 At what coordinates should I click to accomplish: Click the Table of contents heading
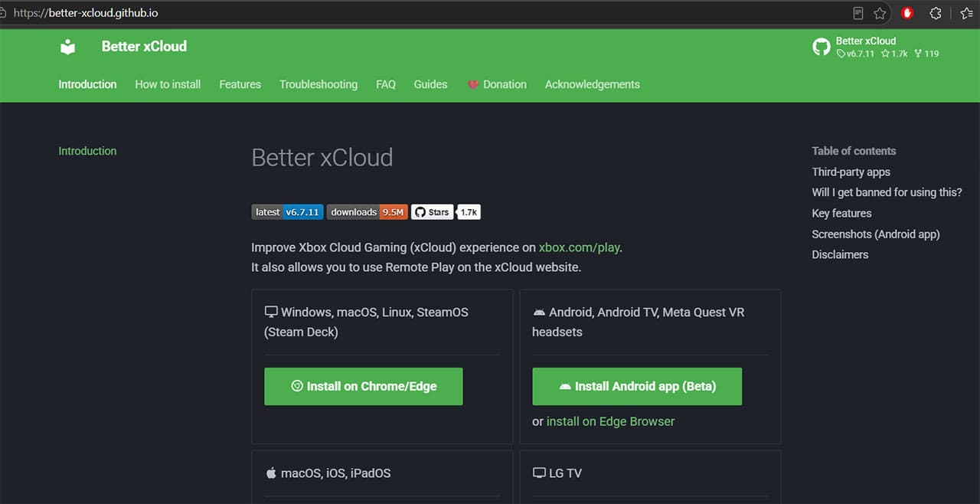click(854, 151)
